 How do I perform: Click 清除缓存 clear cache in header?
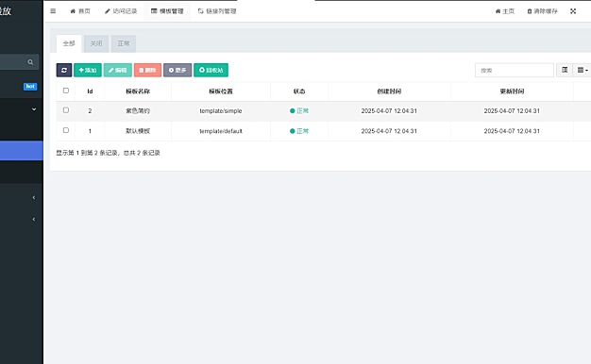(542, 11)
